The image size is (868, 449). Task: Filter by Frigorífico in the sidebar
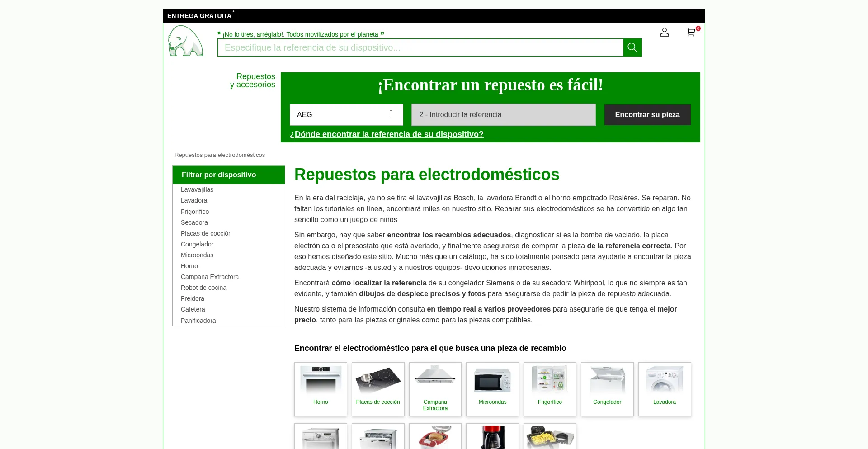[x=195, y=212]
